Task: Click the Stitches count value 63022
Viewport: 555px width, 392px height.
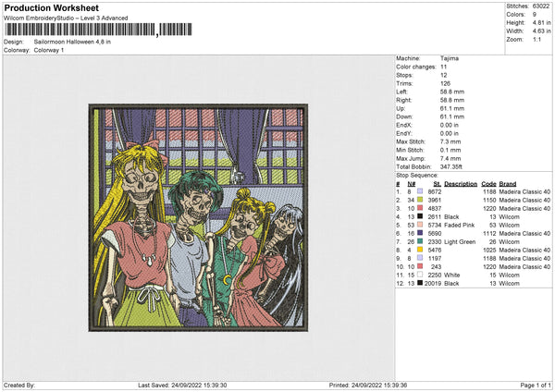Action: [539, 6]
